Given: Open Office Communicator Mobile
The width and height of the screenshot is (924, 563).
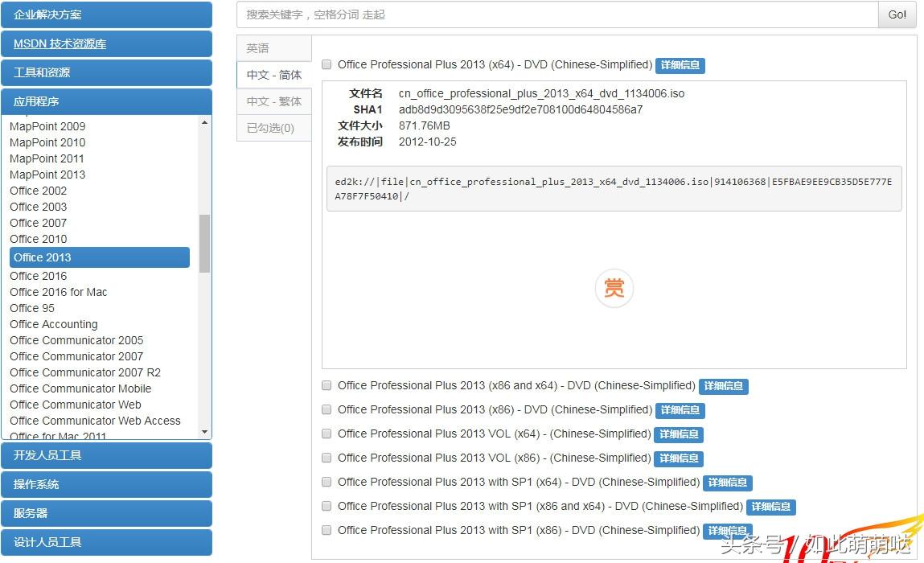Looking at the screenshot, I should pyautogui.click(x=80, y=388).
